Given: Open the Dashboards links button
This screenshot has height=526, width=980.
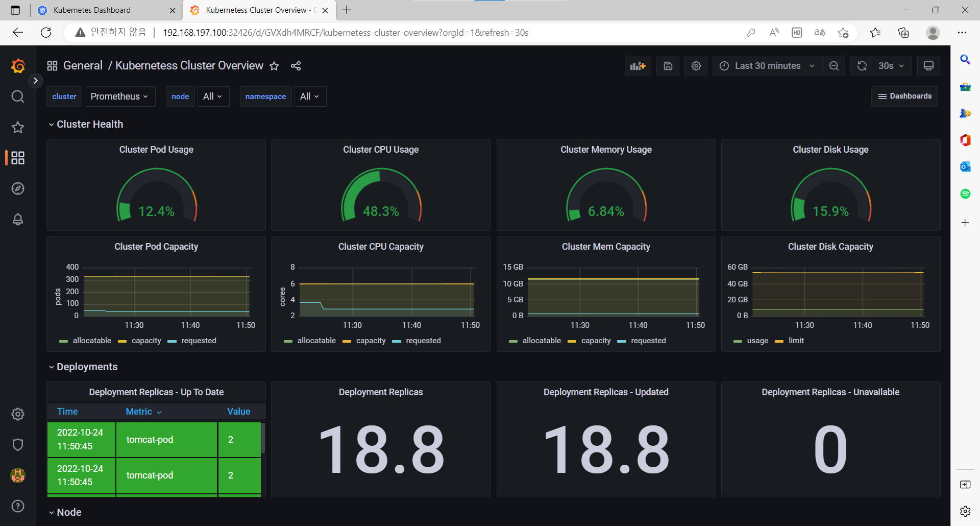Looking at the screenshot, I should pos(904,97).
